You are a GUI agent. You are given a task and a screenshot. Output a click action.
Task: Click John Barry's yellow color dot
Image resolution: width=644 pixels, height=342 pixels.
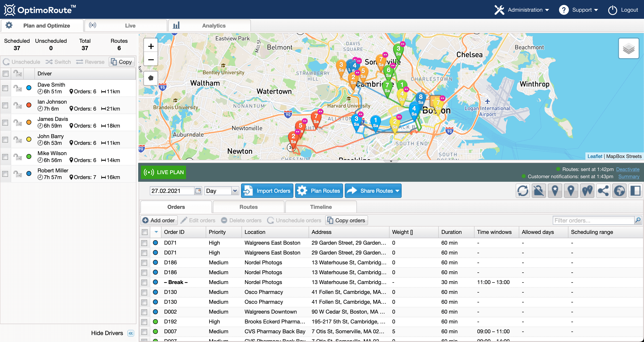coord(29,139)
